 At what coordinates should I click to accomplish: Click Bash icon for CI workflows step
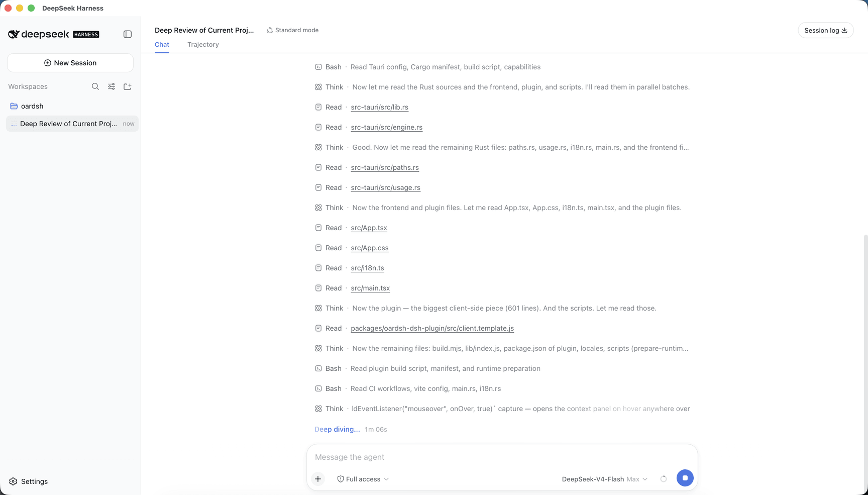[318, 388]
